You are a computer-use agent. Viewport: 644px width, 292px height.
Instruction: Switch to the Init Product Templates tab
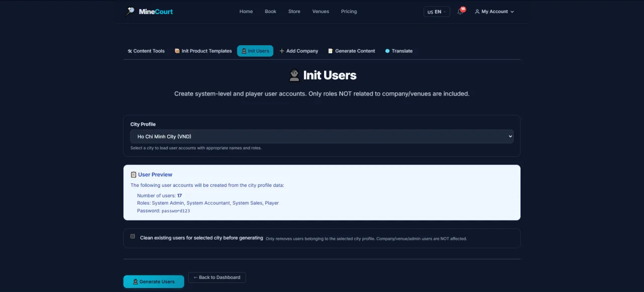[x=203, y=51]
